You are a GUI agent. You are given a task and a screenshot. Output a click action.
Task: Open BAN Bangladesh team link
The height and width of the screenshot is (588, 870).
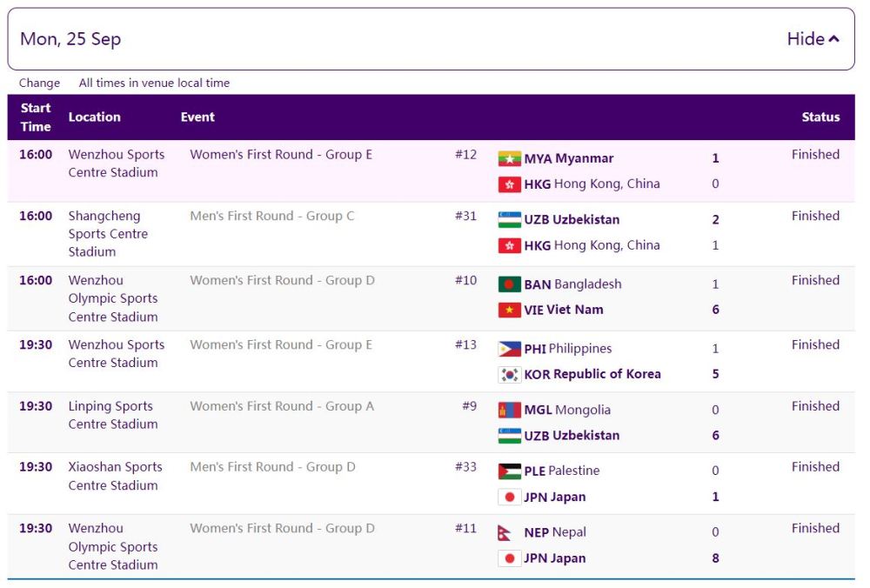click(572, 284)
